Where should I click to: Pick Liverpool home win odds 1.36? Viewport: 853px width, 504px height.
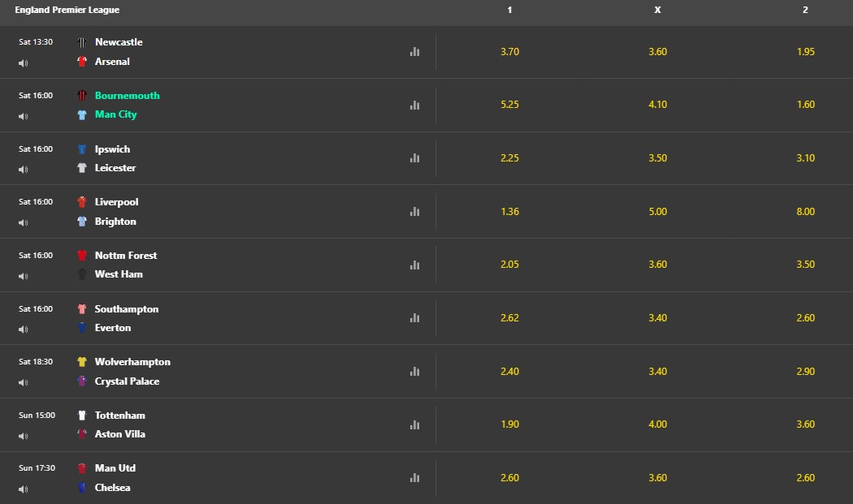pyautogui.click(x=509, y=212)
